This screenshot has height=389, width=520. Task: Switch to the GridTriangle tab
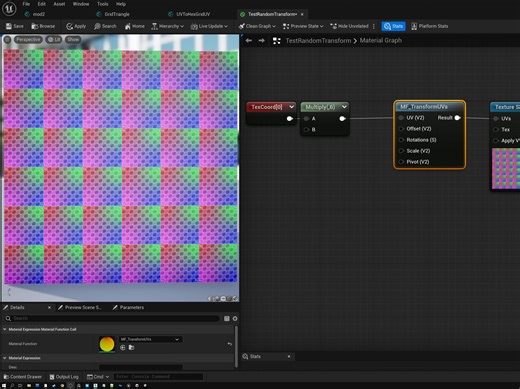click(113, 14)
